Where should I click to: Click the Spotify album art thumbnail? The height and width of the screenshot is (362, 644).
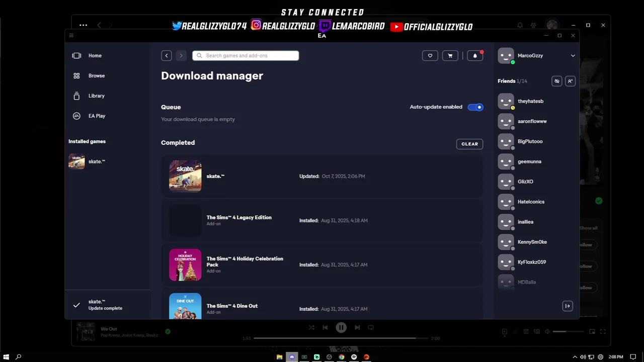tap(86, 332)
